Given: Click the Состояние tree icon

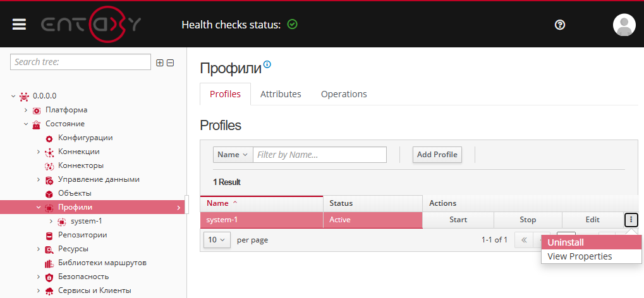Looking at the screenshot, I should click(37, 124).
